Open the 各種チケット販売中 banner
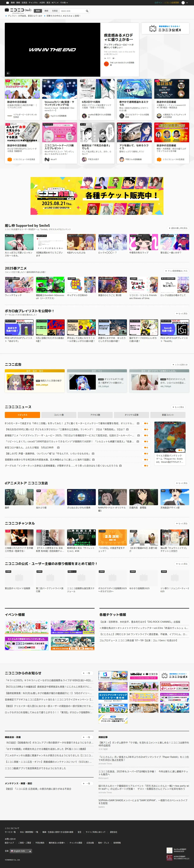The width and height of the screenshot is (194, 868). coord(97,196)
